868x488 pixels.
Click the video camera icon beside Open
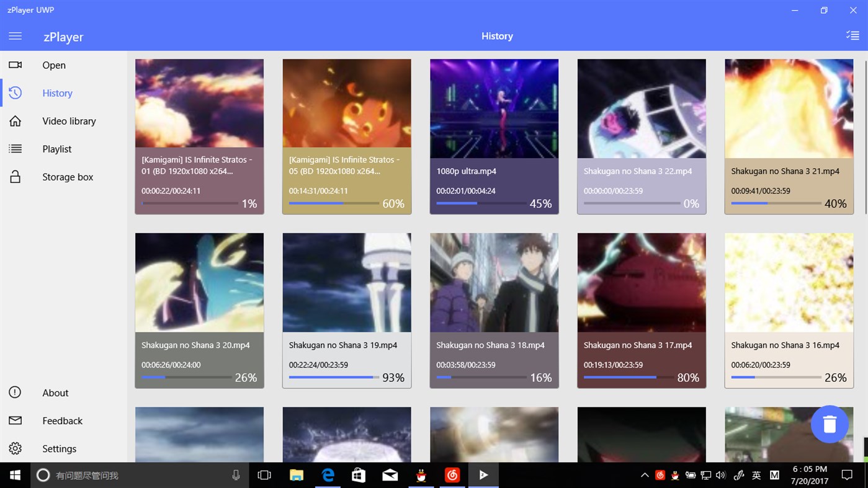15,64
